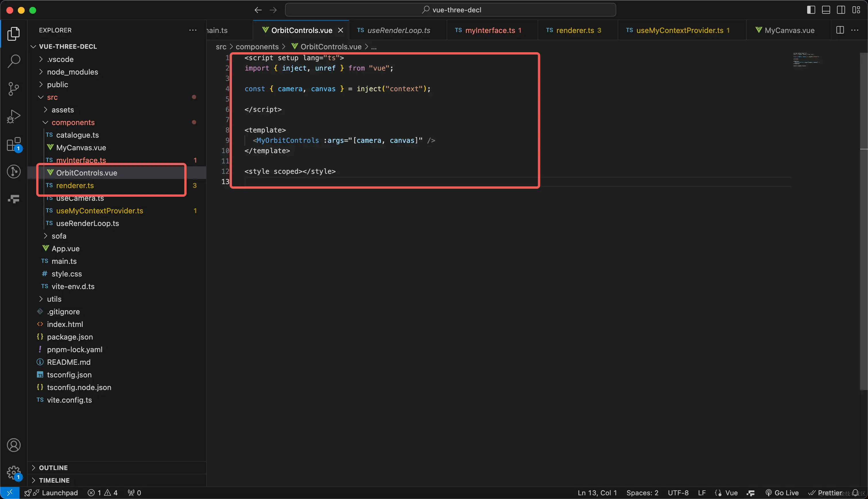Viewport: 868px width, 499px height.
Task: Click the errors and warnings status item
Action: click(102, 493)
